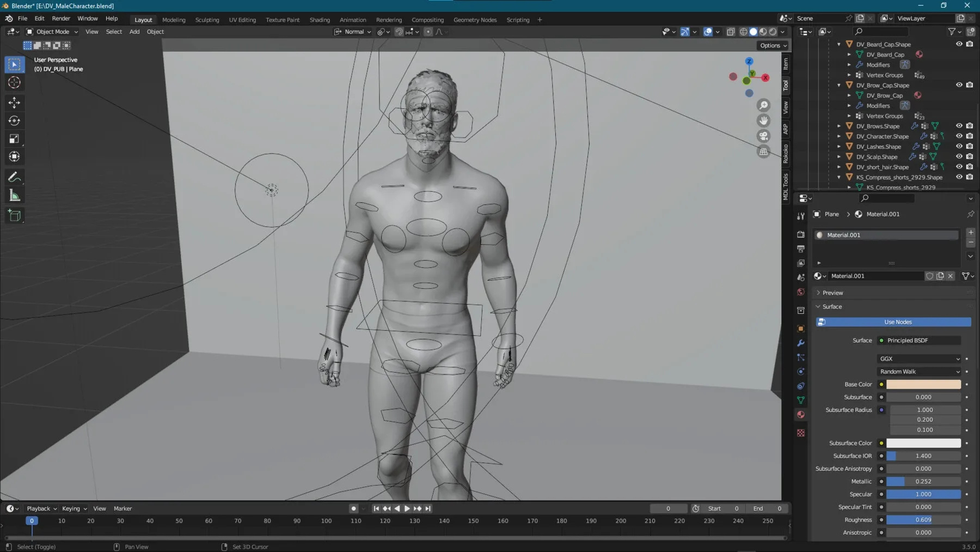Open the Render Properties tab
This screenshot has height=552, width=980.
800,234
